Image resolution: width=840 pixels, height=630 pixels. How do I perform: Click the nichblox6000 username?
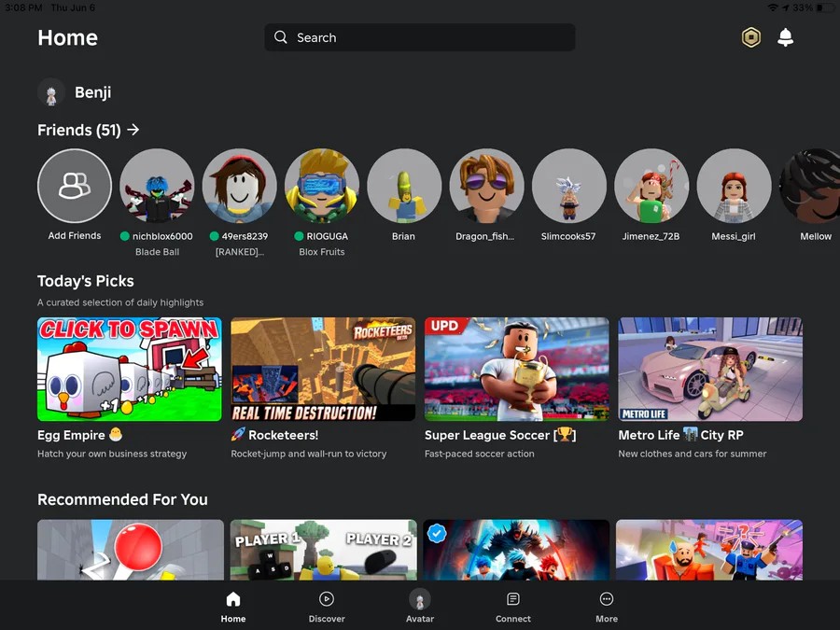(x=162, y=236)
